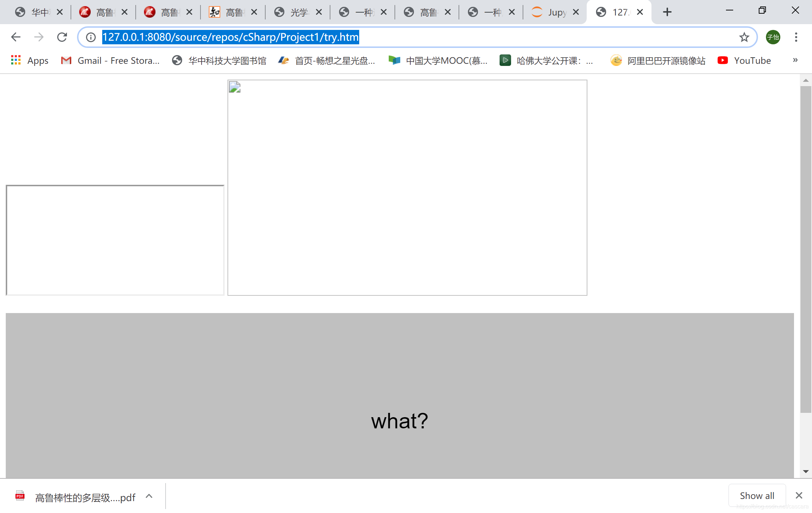This screenshot has height=513, width=812.
Task: Close the 光学 tab
Action: click(319, 12)
